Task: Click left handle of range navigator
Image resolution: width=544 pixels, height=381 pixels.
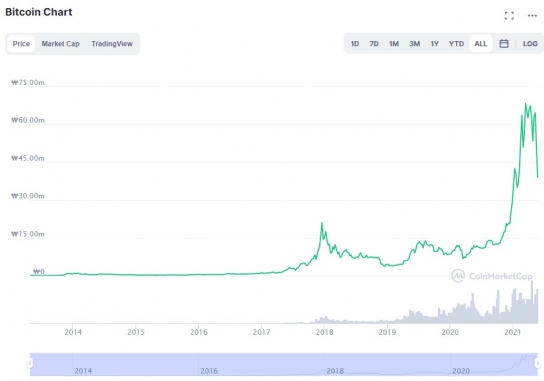Action: (30, 363)
